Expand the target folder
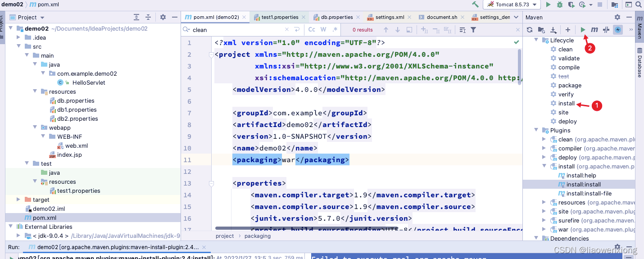 click(x=18, y=200)
